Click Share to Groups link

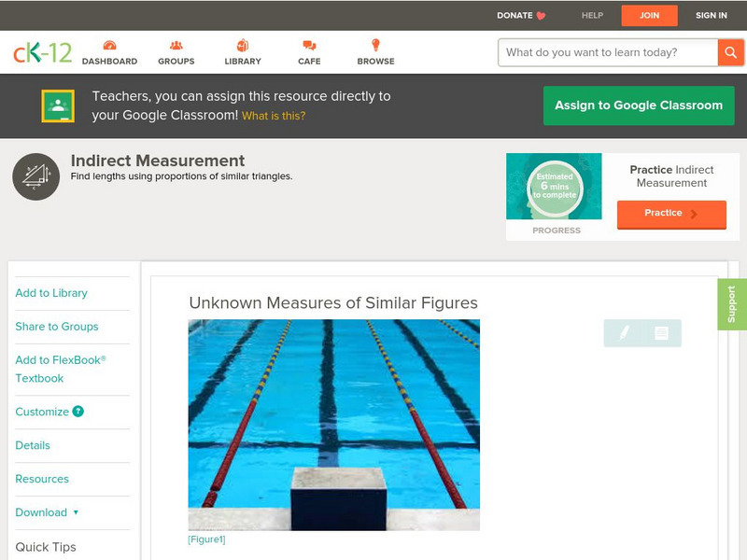(x=57, y=327)
